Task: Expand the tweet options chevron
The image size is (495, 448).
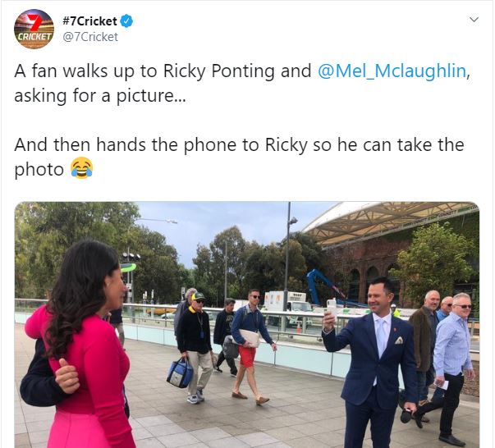Action: (x=474, y=20)
